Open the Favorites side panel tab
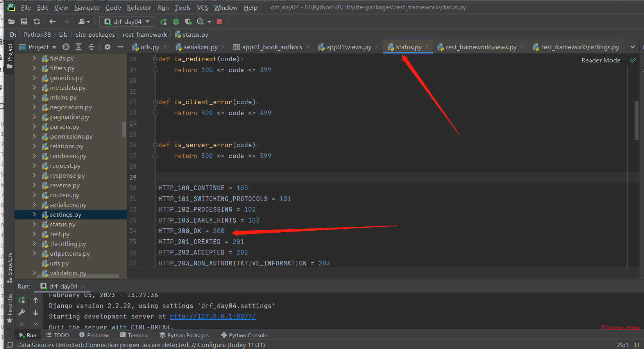The image size is (644, 349). click(x=10, y=308)
